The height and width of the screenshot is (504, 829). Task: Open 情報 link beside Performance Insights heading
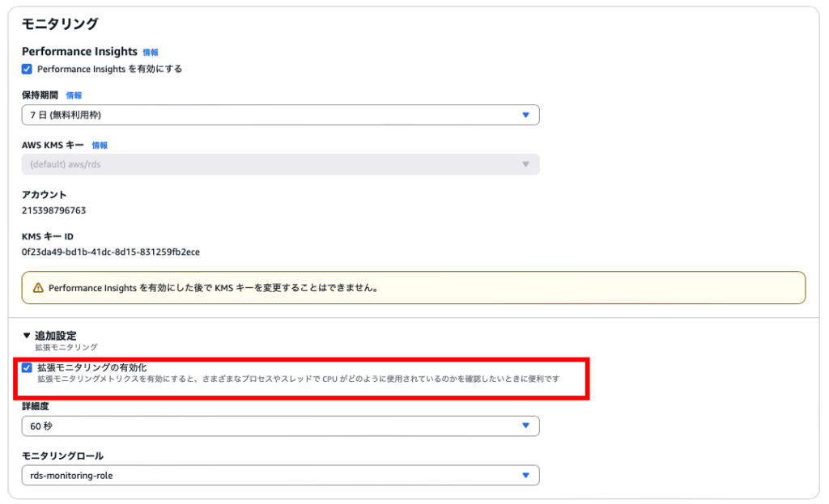151,53
